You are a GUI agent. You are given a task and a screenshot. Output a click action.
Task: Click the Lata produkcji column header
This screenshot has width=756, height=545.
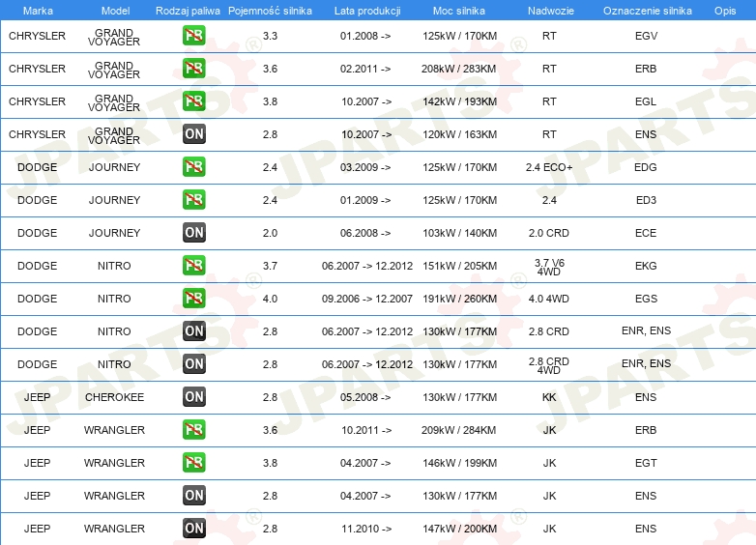[365, 11]
